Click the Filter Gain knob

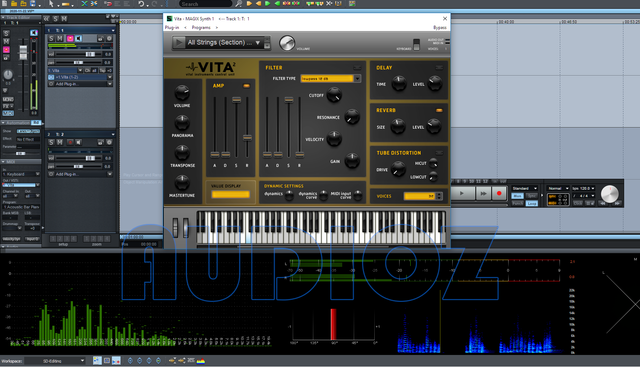tap(352, 160)
